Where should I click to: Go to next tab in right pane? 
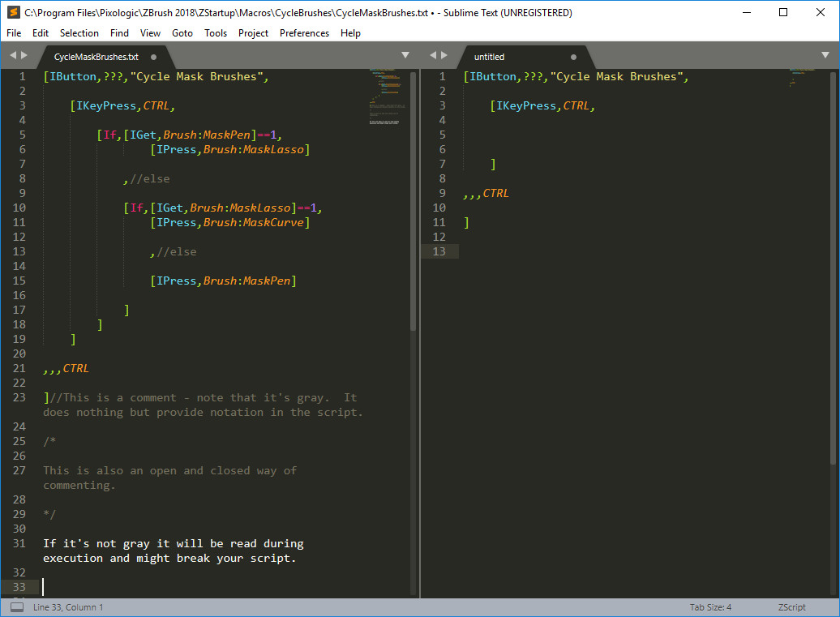[x=444, y=55]
